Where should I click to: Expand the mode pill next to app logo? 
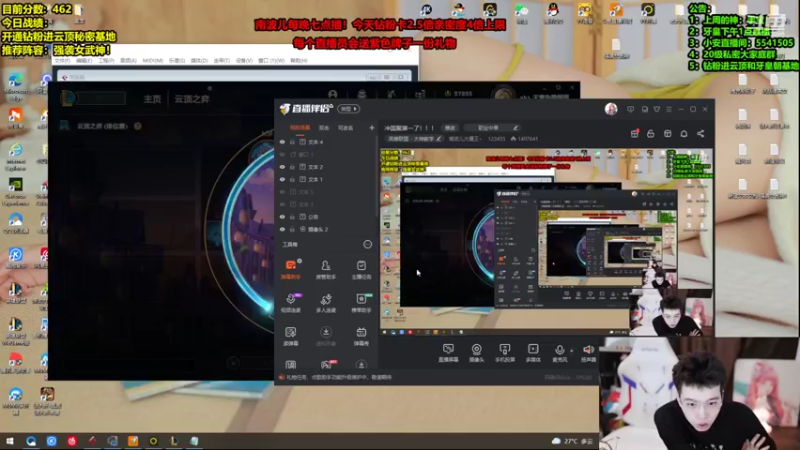[349, 109]
